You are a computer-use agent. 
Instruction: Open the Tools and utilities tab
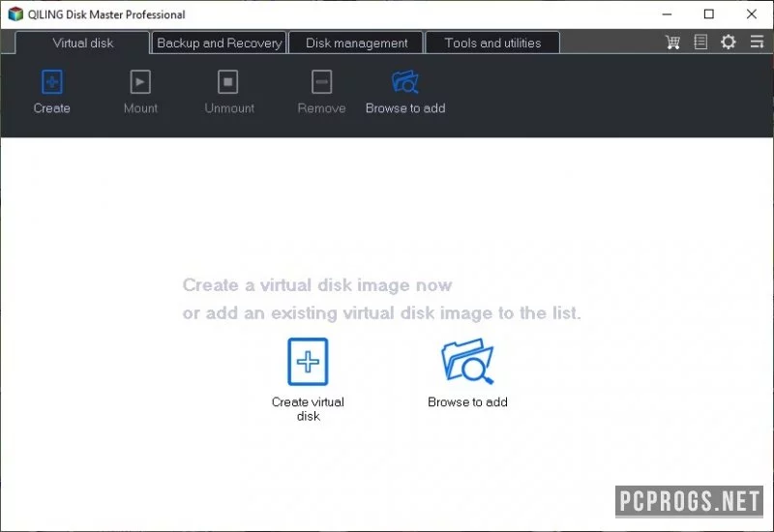(492, 43)
